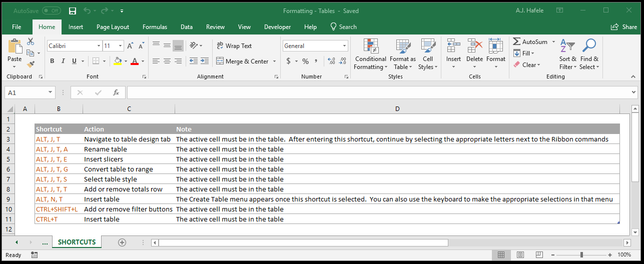Open the font name Calibri dropdown
Viewport: 644px width, 264px height.
99,45
